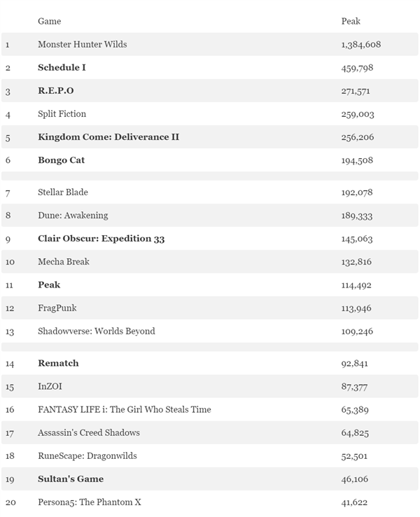The height and width of the screenshot is (517, 420).
Task: Click the Game column header
Action: [49, 21]
